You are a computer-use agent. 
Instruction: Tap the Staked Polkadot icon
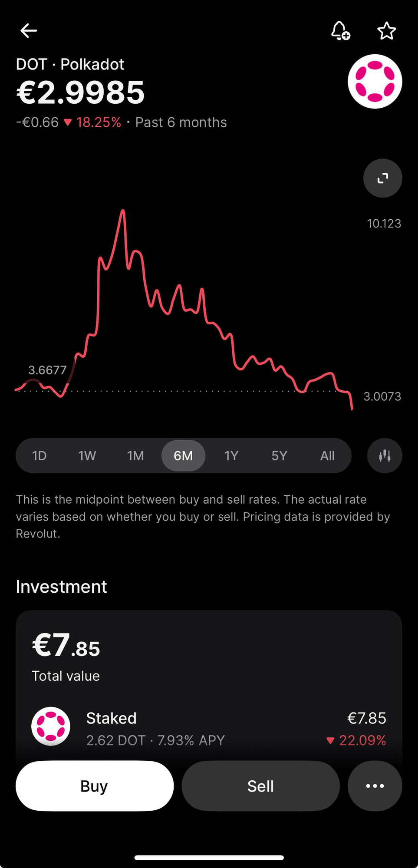pos(51,726)
